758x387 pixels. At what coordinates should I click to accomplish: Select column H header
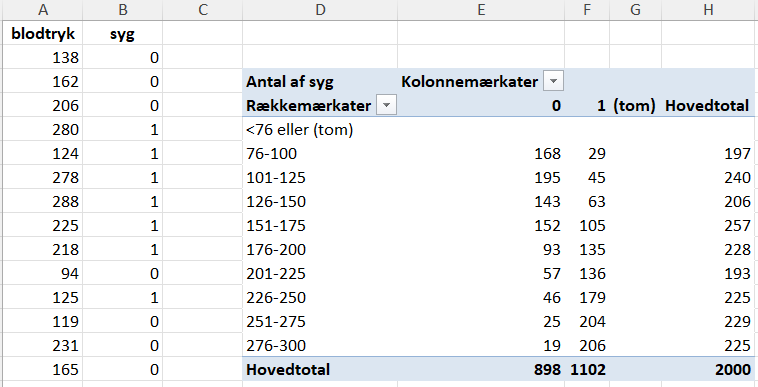708,10
